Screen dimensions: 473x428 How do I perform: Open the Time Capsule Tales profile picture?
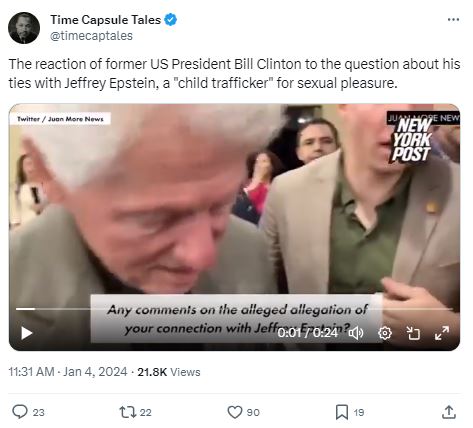[24, 28]
